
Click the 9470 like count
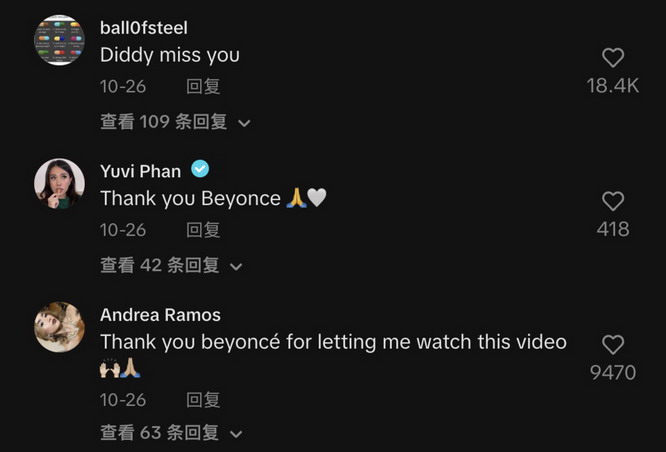point(613,372)
